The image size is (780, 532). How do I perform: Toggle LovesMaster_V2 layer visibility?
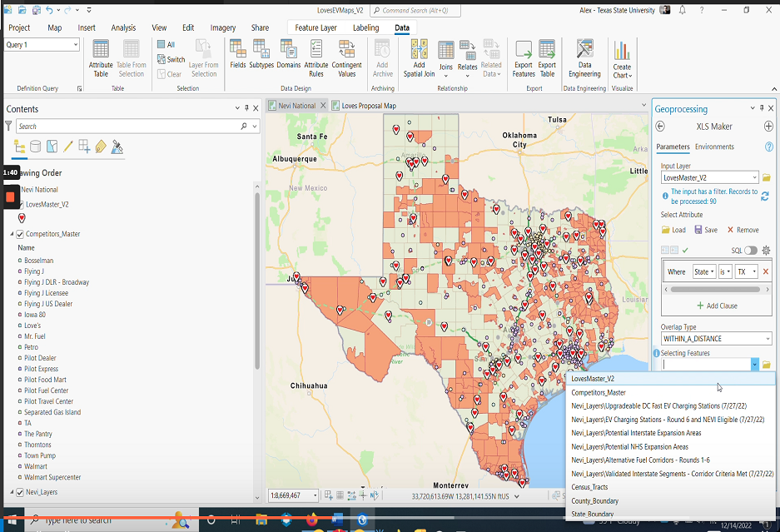(21, 204)
